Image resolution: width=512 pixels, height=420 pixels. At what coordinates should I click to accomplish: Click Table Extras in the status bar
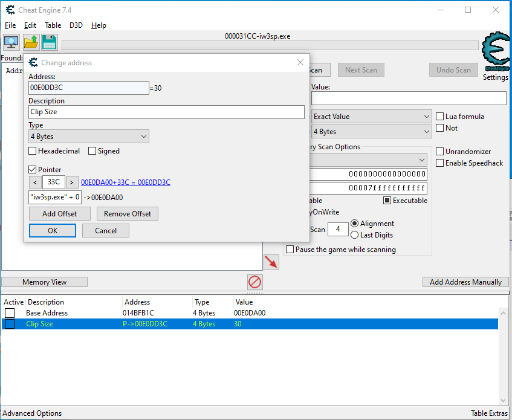click(489, 413)
